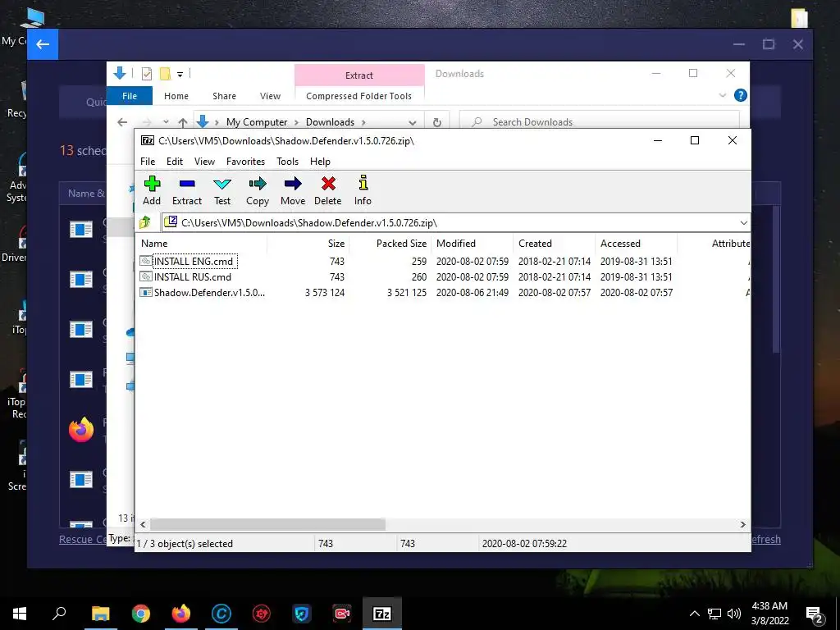Open Windows taskbar search
The image size is (840, 630).
[x=59, y=614]
